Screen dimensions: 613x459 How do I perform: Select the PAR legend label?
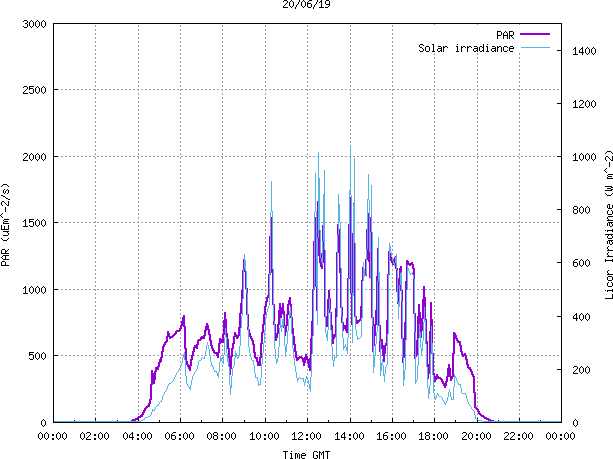[505, 35]
